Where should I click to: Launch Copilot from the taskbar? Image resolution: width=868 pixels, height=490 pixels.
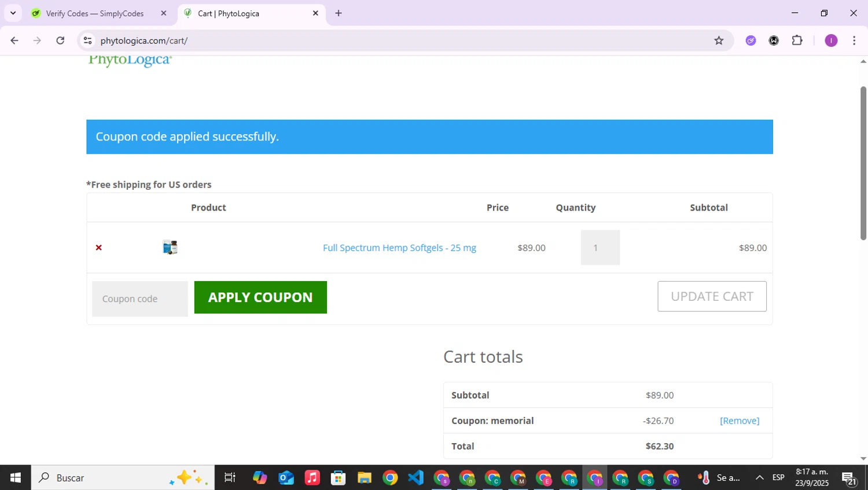click(x=260, y=478)
